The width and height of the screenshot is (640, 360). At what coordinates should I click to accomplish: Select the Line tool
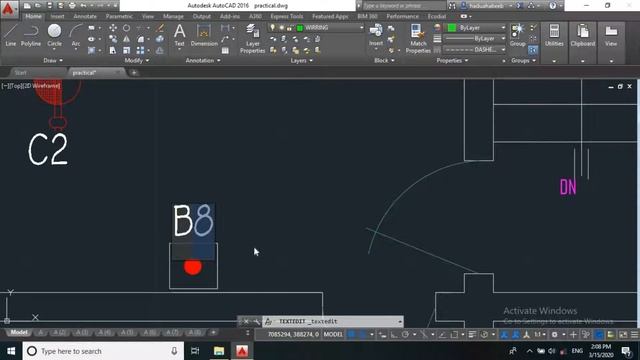pos(10,35)
